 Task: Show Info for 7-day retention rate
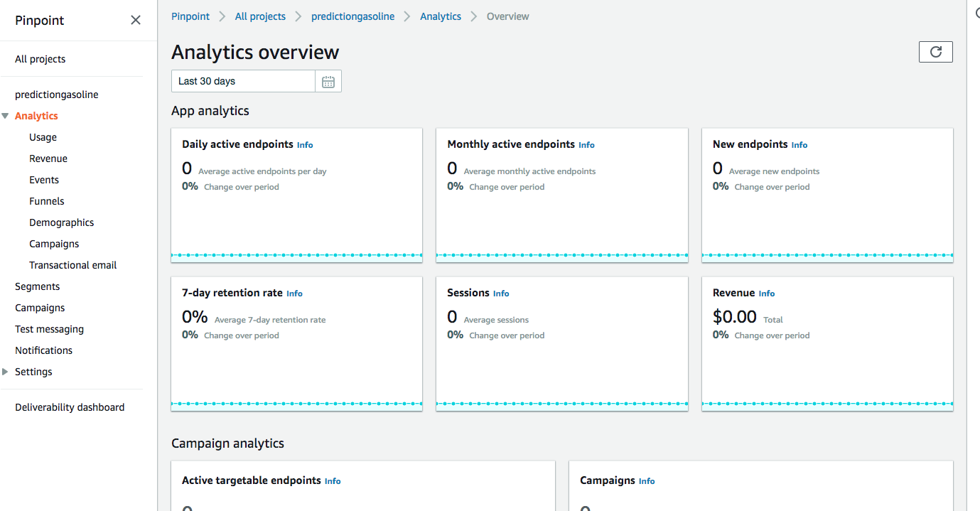(294, 294)
